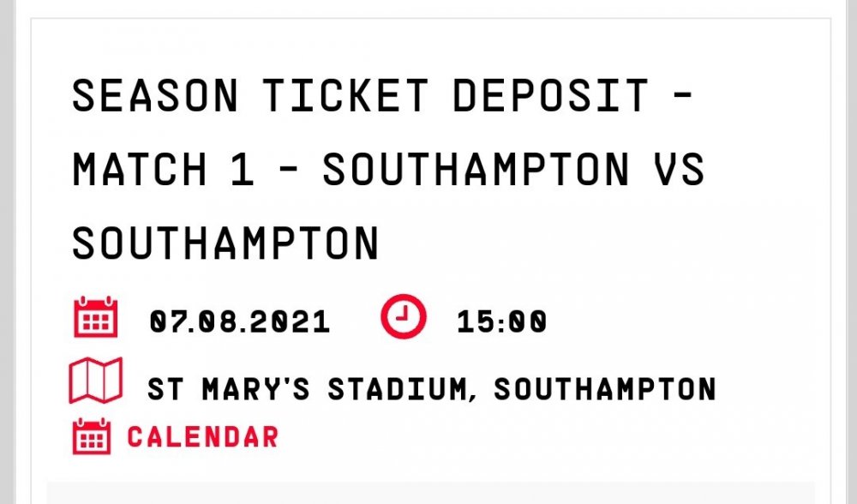Click the small calendar icon beside Calendar link
The height and width of the screenshot is (504, 857).
pyautogui.click(x=92, y=436)
